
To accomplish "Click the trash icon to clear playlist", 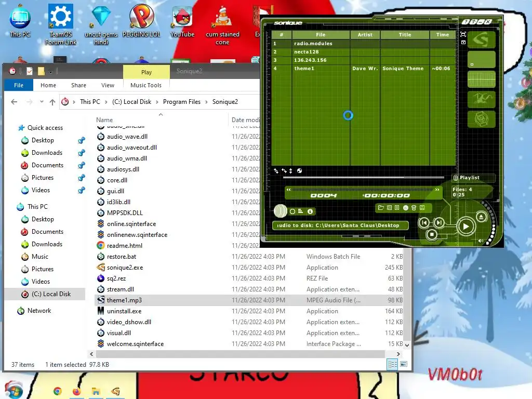I will pos(414,208).
